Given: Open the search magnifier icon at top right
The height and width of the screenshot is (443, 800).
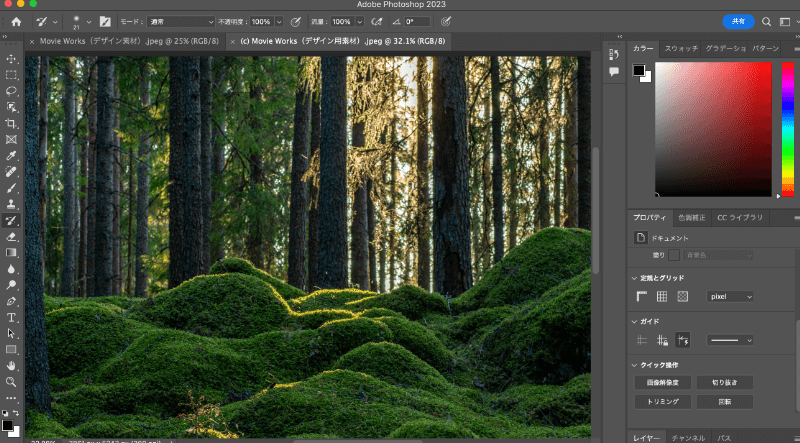Looking at the screenshot, I should (766, 21).
